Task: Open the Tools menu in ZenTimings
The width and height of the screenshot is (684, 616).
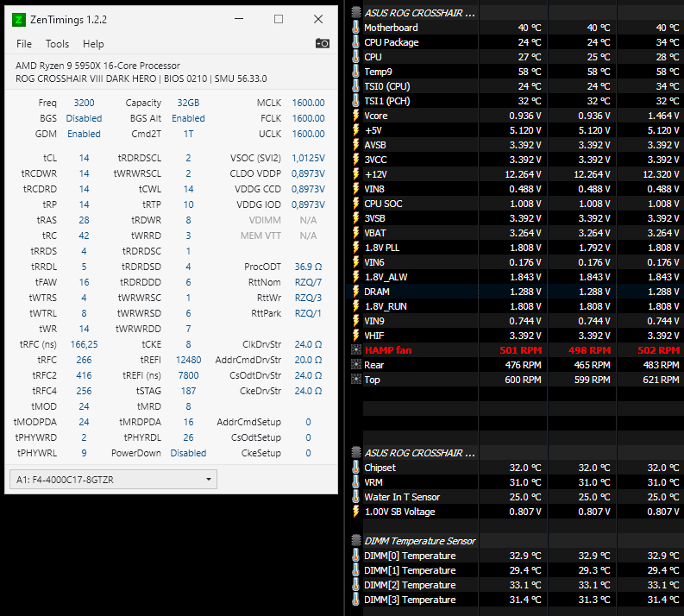Action: click(x=57, y=44)
